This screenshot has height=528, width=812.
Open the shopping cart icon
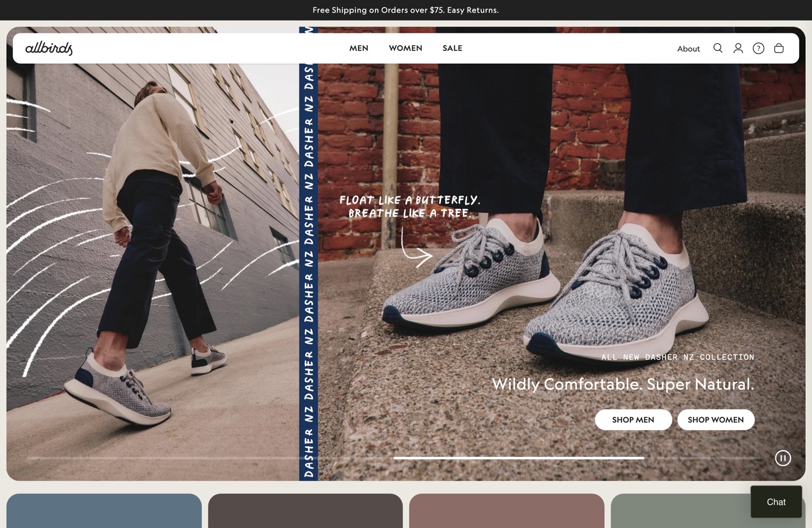point(779,49)
